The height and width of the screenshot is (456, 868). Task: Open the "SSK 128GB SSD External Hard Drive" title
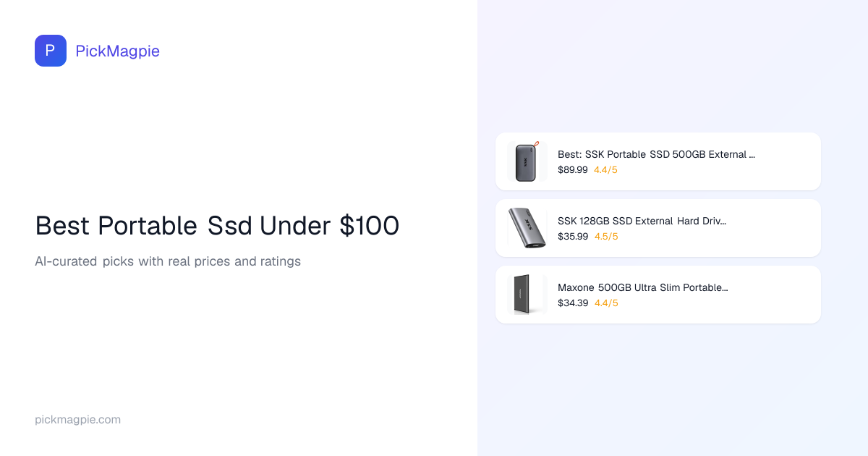(x=642, y=221)
